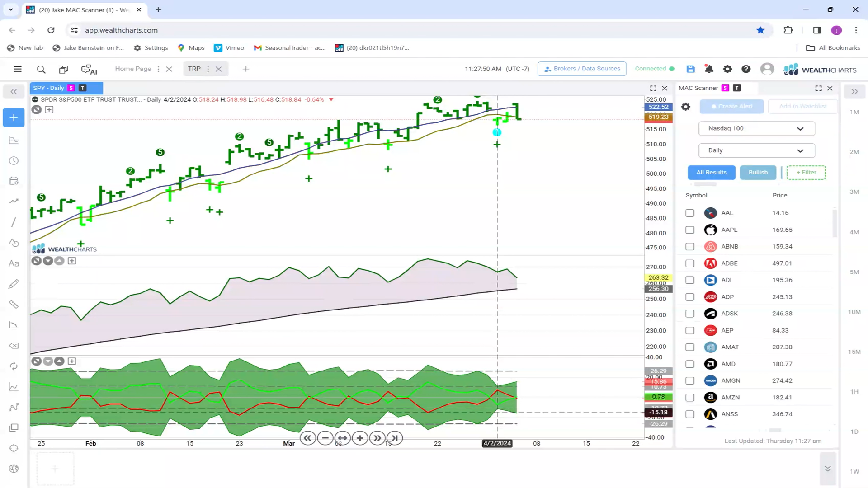Select the trend line drawing tool

pyautogui.click(x=14, y=222)
